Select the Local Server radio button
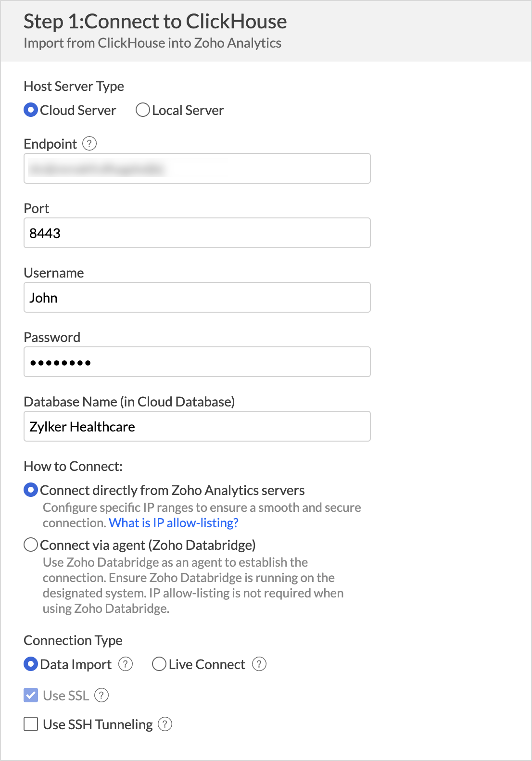The height and width of the screenshot is (761, 532). pyautogui.click(x=143, y=110)
